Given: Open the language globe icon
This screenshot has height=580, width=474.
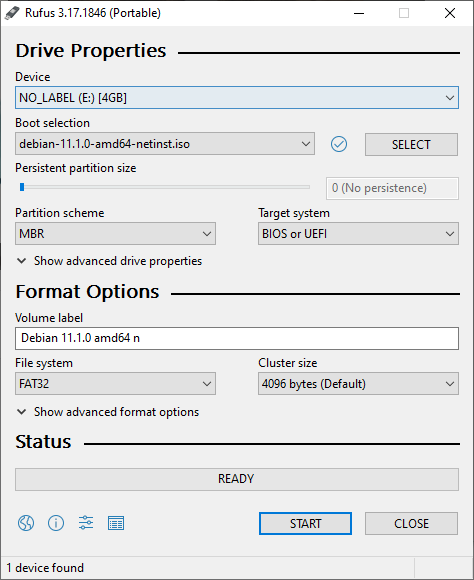Looking at the screenshot, I should pyautogui.click(x=26, y=523).
